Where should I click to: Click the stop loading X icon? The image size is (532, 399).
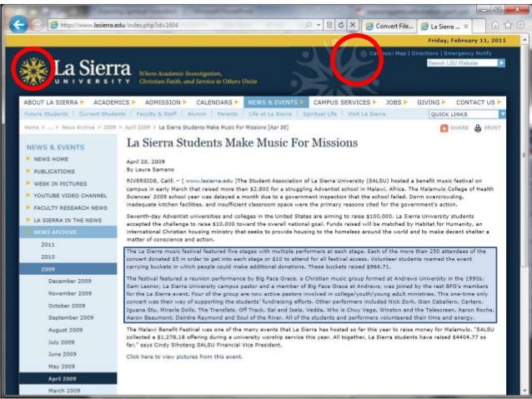click(353, 25)
